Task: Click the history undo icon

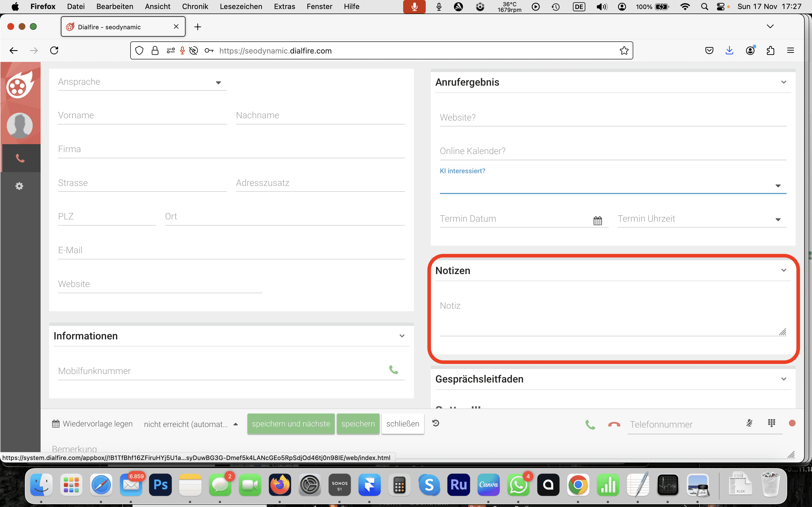Action: point(436,423)
